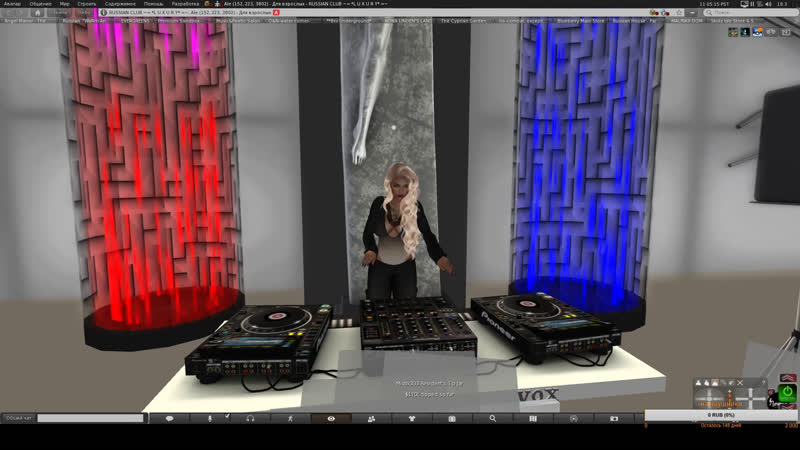
Task: Open the mini-map round toolbar button
Action: tap(573, 418)
